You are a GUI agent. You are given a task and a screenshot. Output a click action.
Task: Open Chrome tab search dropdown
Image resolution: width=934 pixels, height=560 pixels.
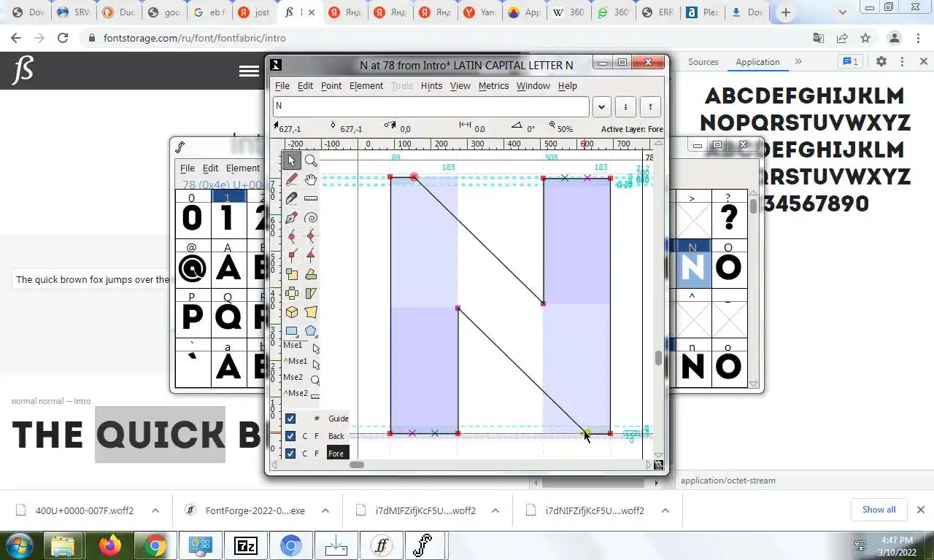pyautogui.click(x=842, y=12)
